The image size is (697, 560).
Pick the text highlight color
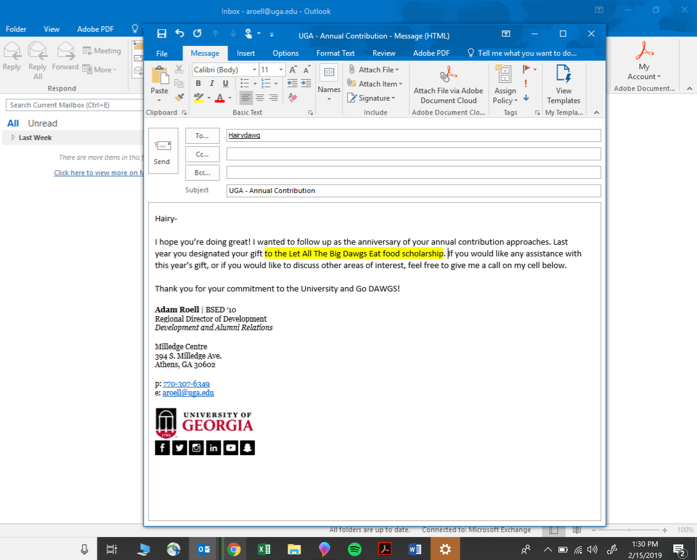pyautogui.click(x=199, y=97)
